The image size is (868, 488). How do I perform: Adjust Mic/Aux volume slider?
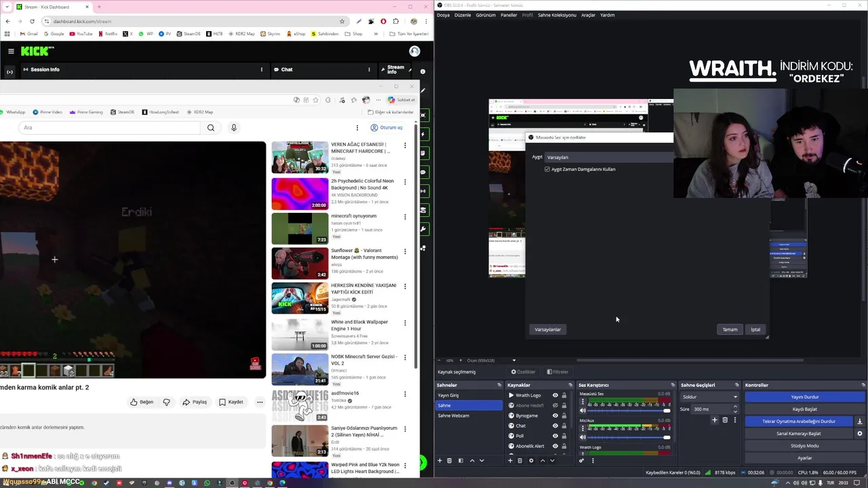point(629,437)
